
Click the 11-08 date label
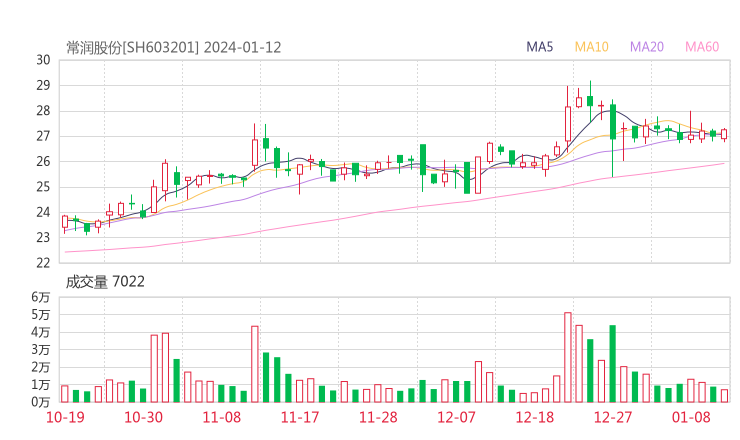pos(222,417)
